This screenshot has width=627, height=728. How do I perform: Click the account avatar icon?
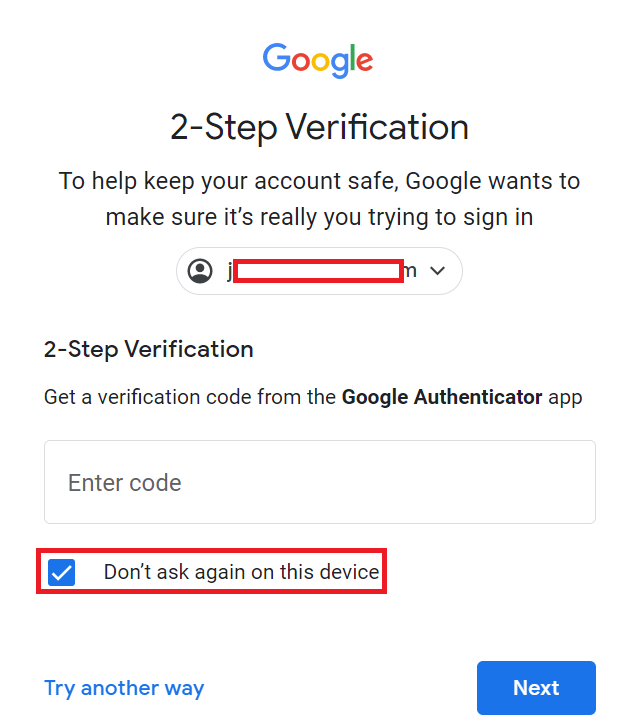click(200, 271)
